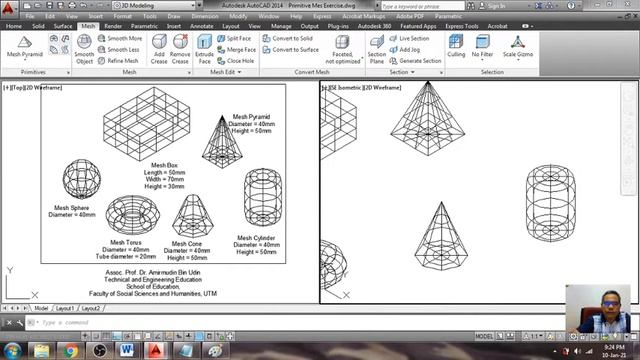Switch to the Solid ribbon tab
This screenshot has height=360, width=640.
click(x=38, y=26)
